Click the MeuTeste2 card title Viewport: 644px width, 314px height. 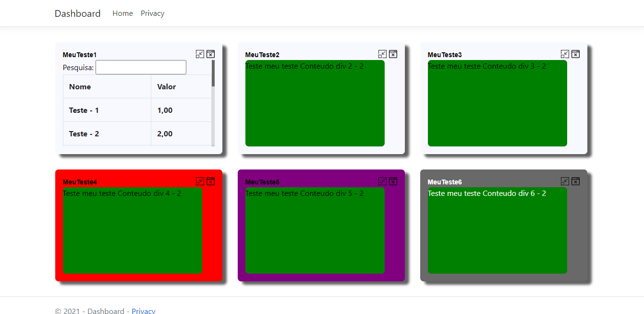pos(262,55)
